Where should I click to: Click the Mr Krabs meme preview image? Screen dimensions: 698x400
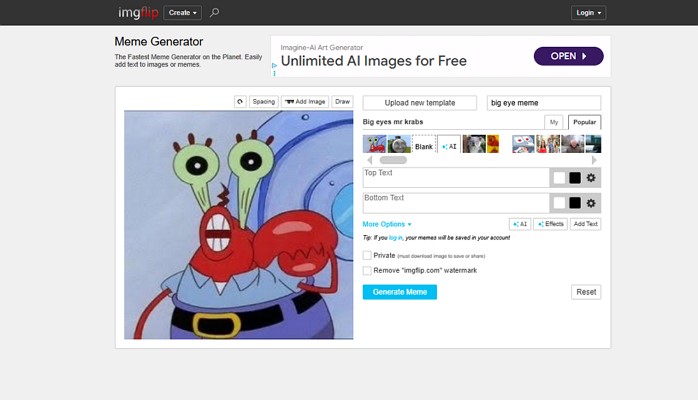[x=239, y=225]
